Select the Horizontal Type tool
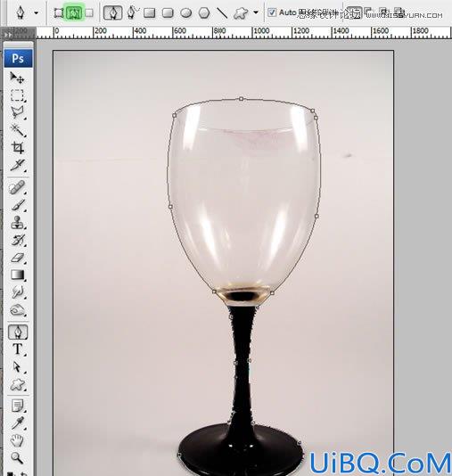The width and height of the screenshot is (452, 476). click(x=17, y=349)
